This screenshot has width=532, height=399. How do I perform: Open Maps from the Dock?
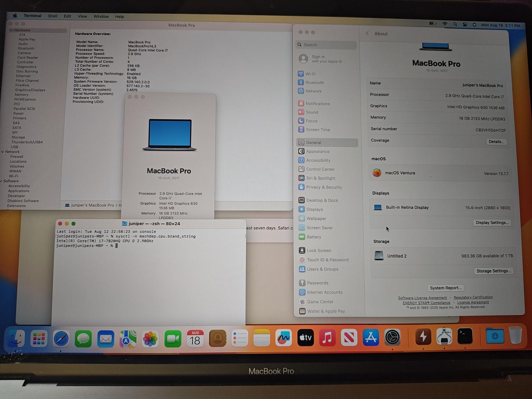(x=128, y=338)
